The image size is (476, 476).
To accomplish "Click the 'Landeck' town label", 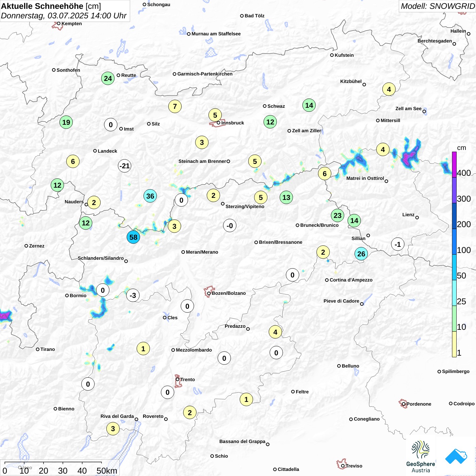I will point(107,151).
